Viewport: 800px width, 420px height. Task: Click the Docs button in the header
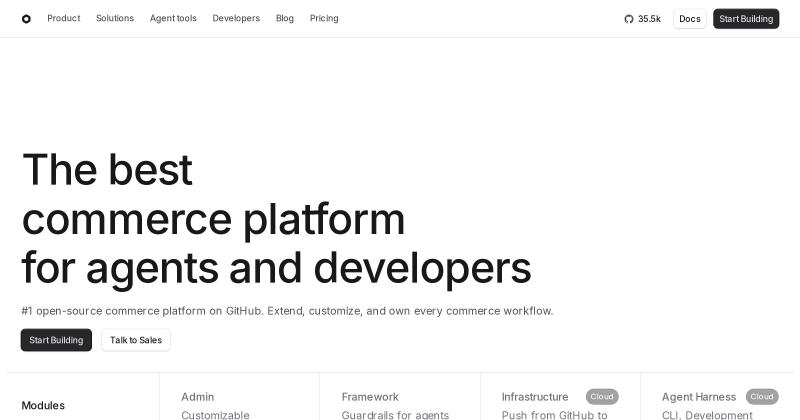click(x=690, y=19)
